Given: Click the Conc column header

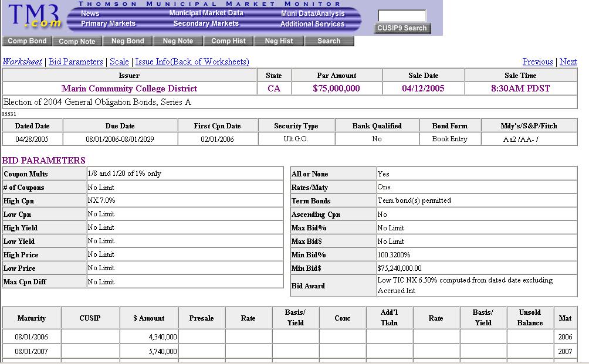Looking at the screenshot, I should coord(342,318).
